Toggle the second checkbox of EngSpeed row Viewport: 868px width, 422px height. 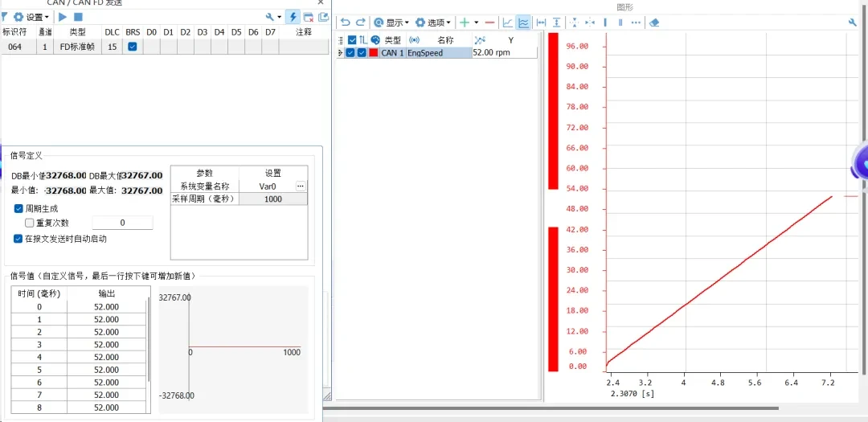pyautogui.click(x=362, y=53)
